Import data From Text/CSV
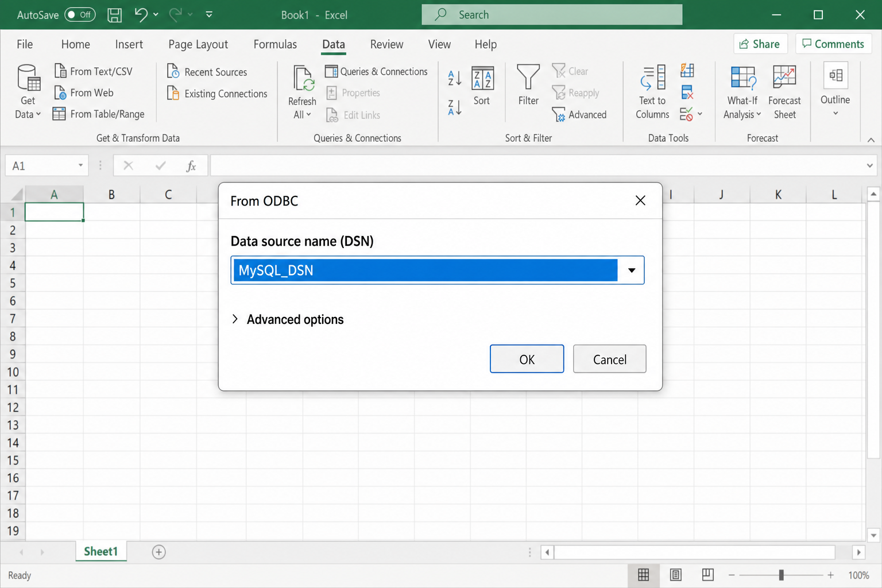The width and height of the screenshot is (882, 588). tap(93, 71)
